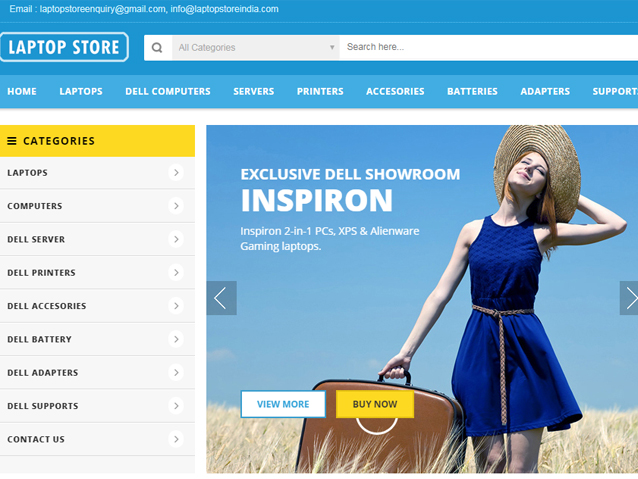Click the VIEW MORE banner button

point(283,404)
